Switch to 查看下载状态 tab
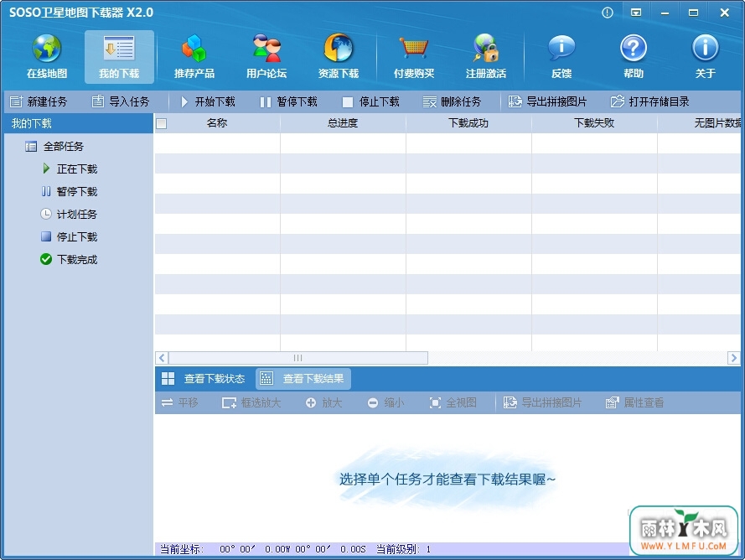The height and width of the screenshot is (560, 745). click(204, 378)
